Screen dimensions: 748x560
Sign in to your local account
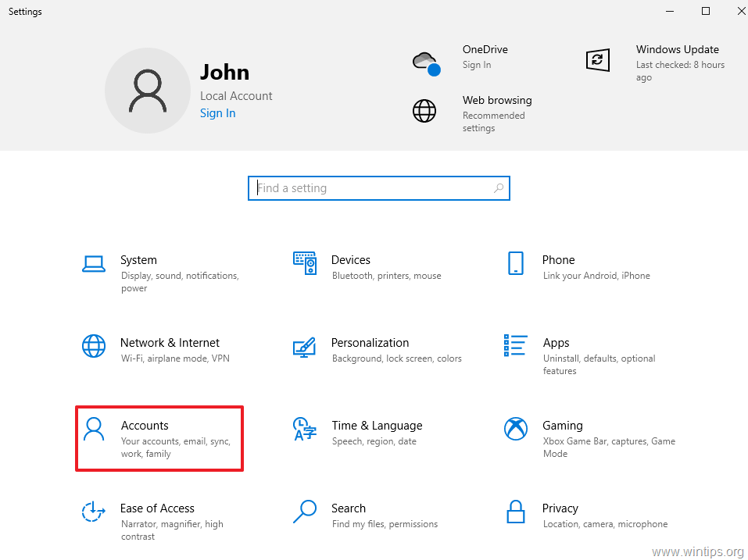click(x=217, y=112)
